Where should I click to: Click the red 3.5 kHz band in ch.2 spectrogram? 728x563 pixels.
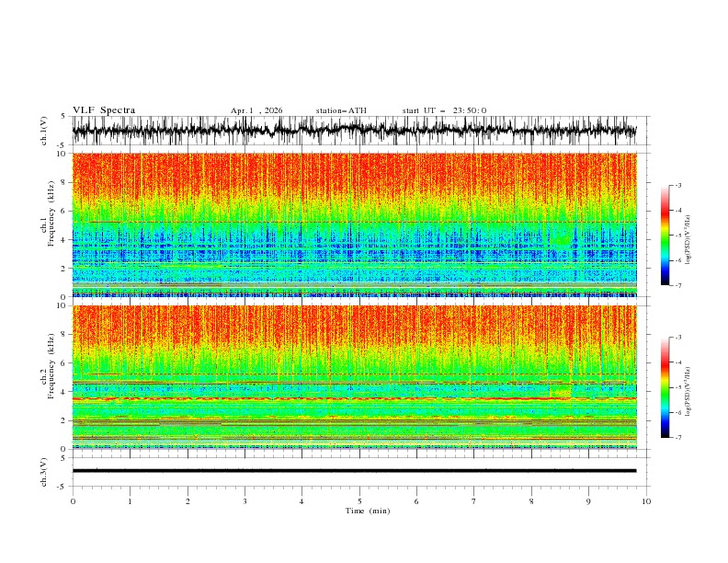tap(354, 398)
